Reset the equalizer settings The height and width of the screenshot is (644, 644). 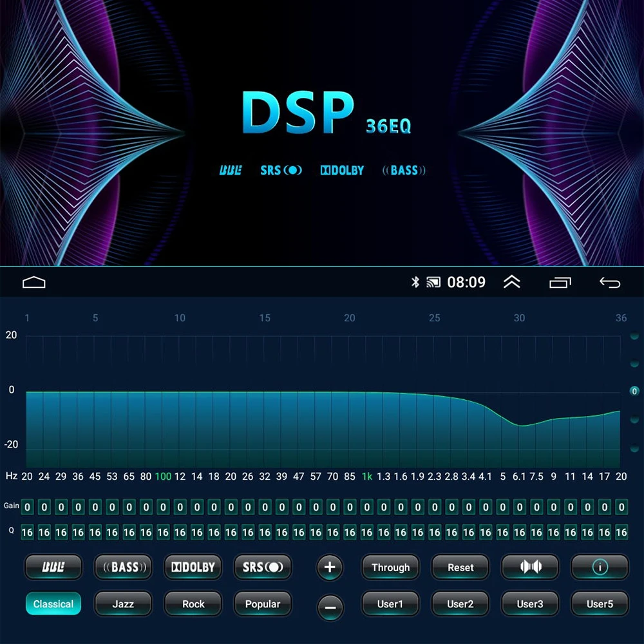pos(460,567)
